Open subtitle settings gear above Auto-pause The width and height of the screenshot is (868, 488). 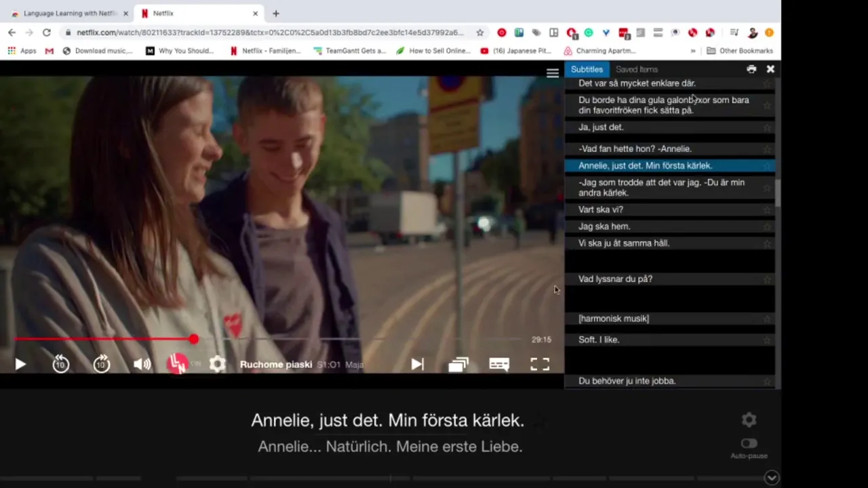(749, 420)
